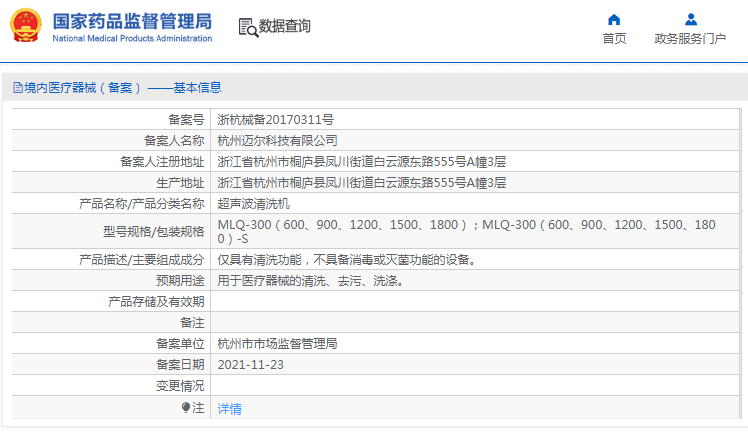
Task: Click the 产品名称/产品分类名称 label
Action: point(142,204)
